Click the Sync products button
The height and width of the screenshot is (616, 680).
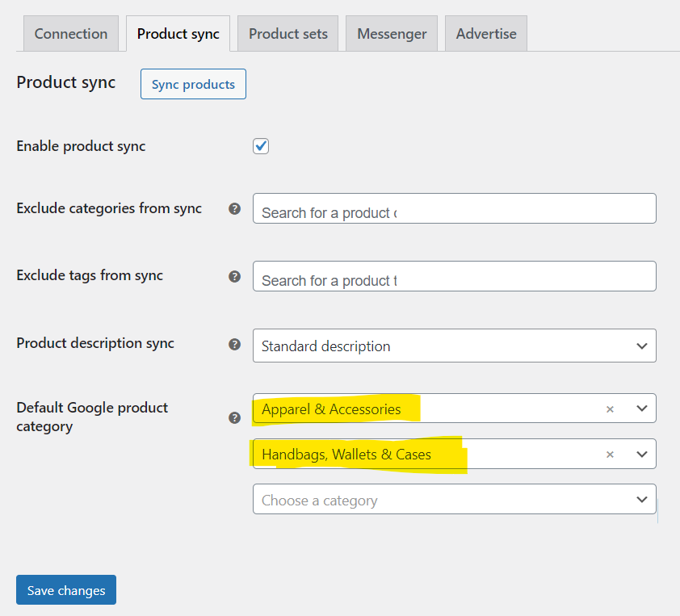pyautogui.click(x=193, y=84)
